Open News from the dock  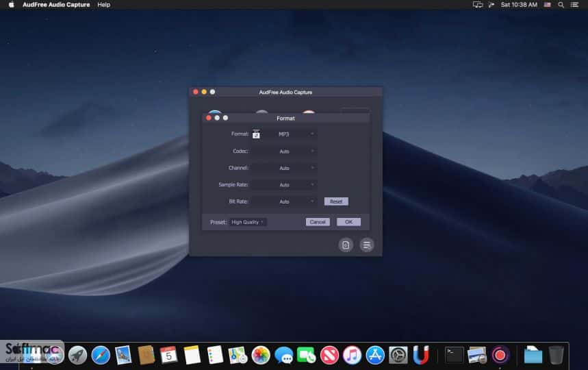coord(329,355)
